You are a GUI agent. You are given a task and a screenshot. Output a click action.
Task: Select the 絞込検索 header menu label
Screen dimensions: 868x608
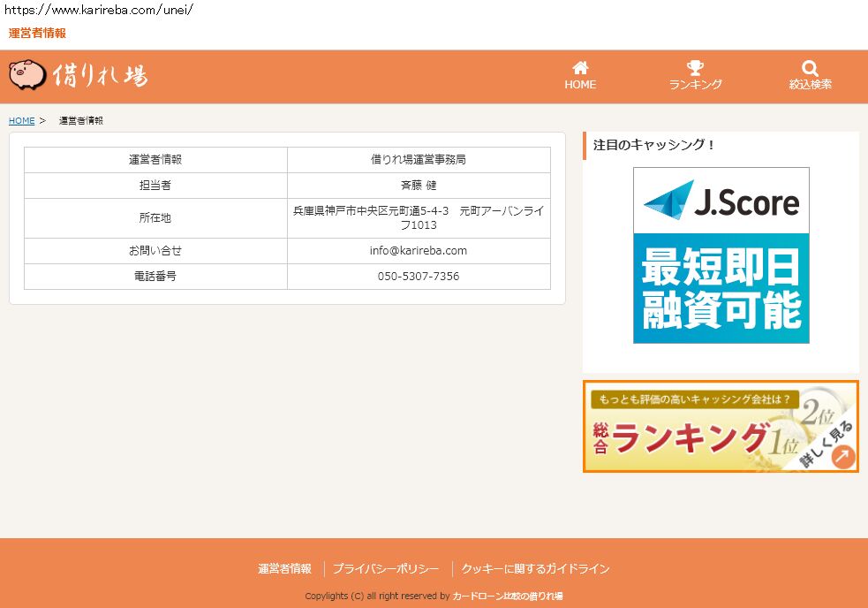click(x=810, y=85)
